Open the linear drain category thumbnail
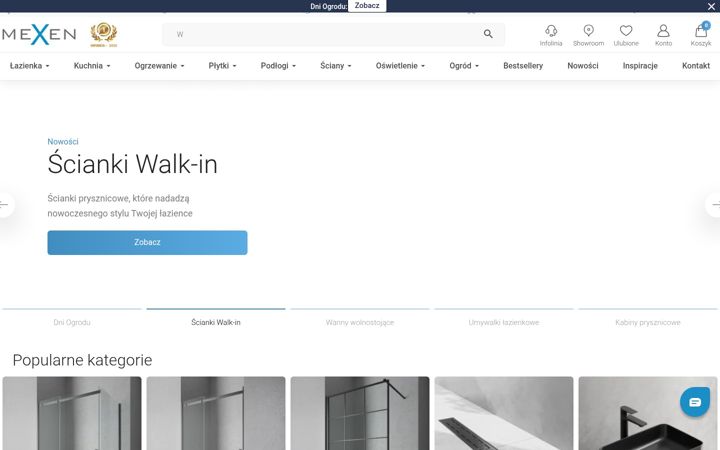The image size is (720, 450). pyautogui.click(x=504, y=413)
